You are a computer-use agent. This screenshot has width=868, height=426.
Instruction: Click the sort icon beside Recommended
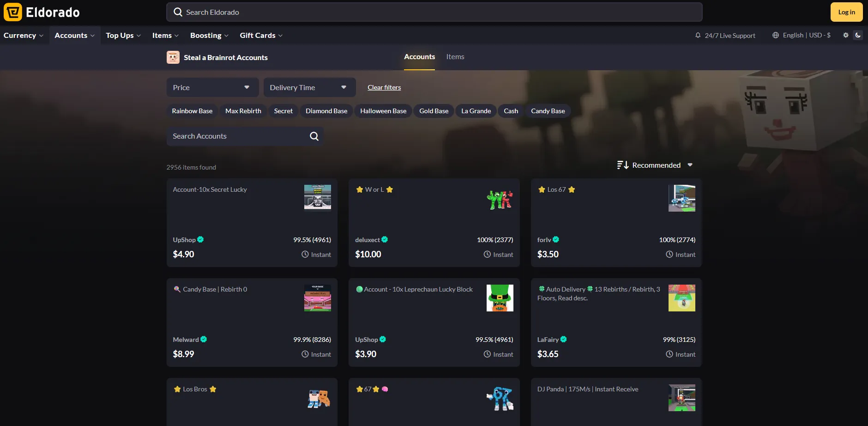[622, 165]
